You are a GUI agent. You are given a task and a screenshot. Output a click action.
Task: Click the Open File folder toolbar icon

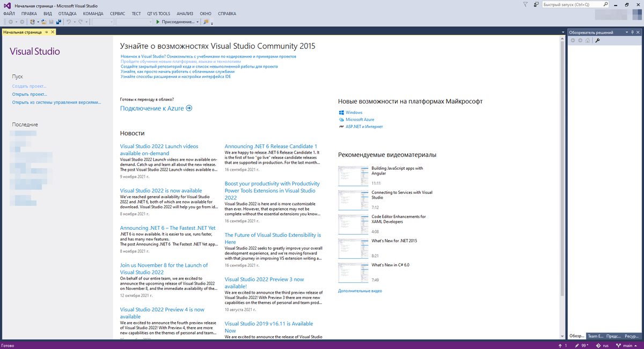tap(43, 22)
